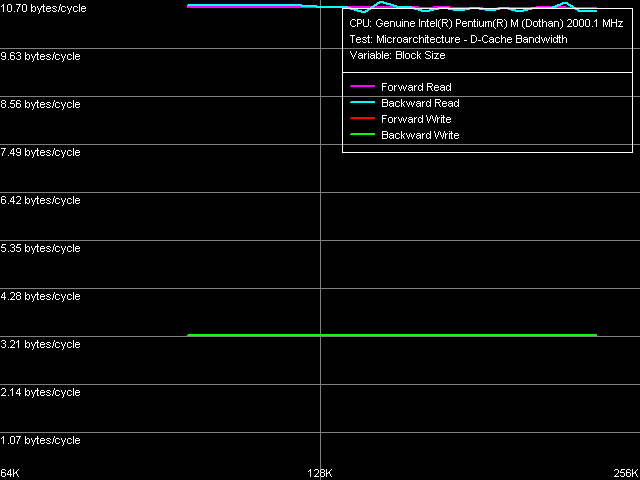The width and height of the screenshot is (640, 480).
Task: Click the 7.49 bytes/cycle axis label
Action: (40, 153)
